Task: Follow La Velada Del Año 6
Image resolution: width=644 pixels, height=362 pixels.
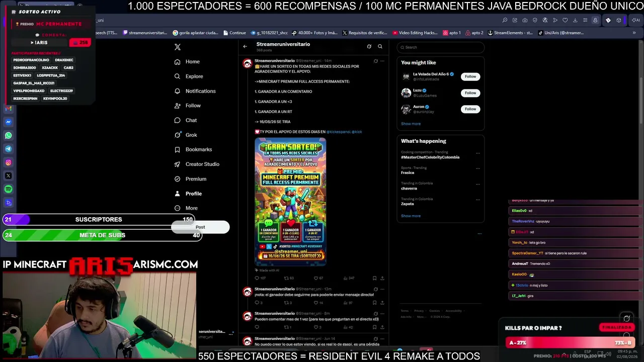Action: click(x=470, y=76)
